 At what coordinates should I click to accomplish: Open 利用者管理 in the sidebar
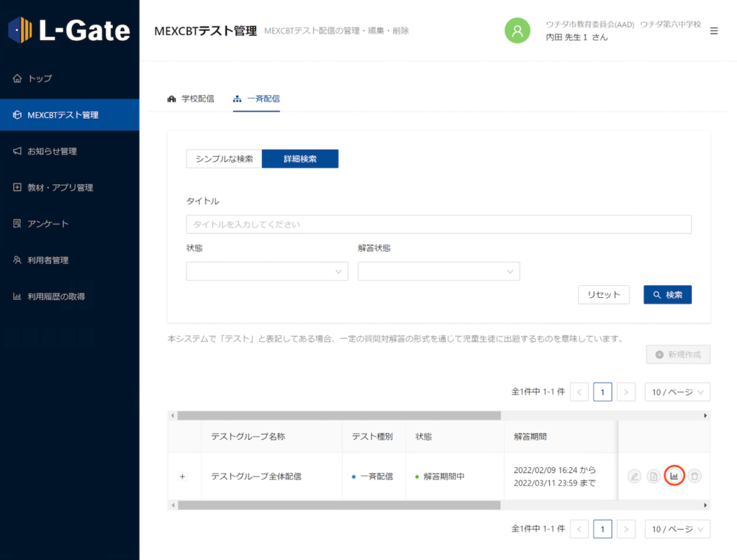70,260
